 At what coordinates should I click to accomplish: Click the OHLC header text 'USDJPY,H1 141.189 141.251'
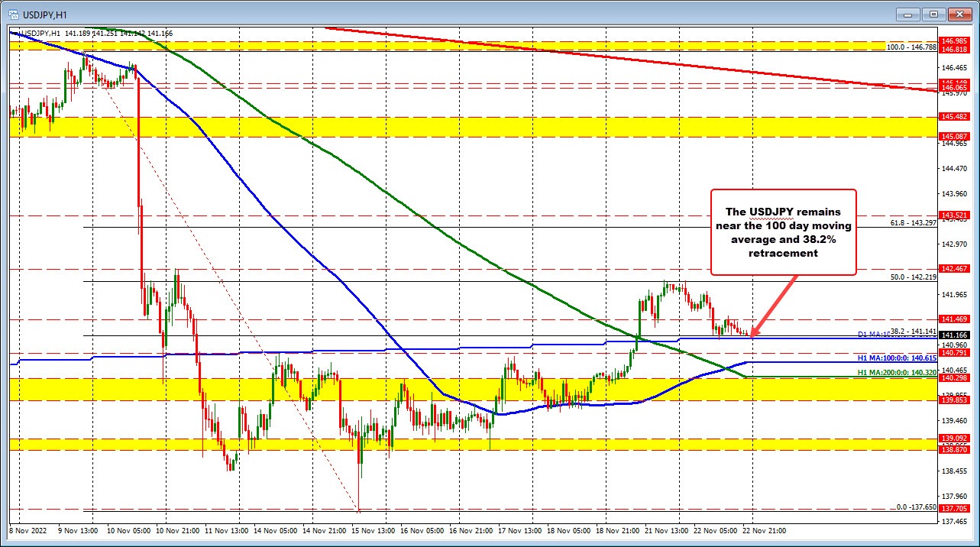coord(68,34)
